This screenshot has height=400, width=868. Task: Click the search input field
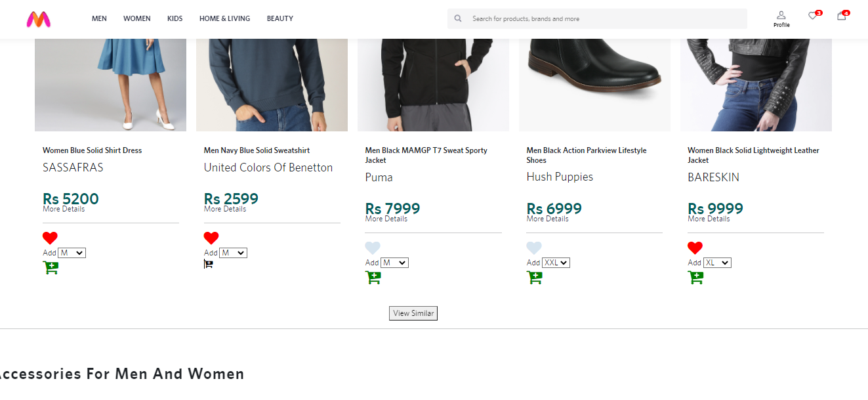[x=597, y=18]
